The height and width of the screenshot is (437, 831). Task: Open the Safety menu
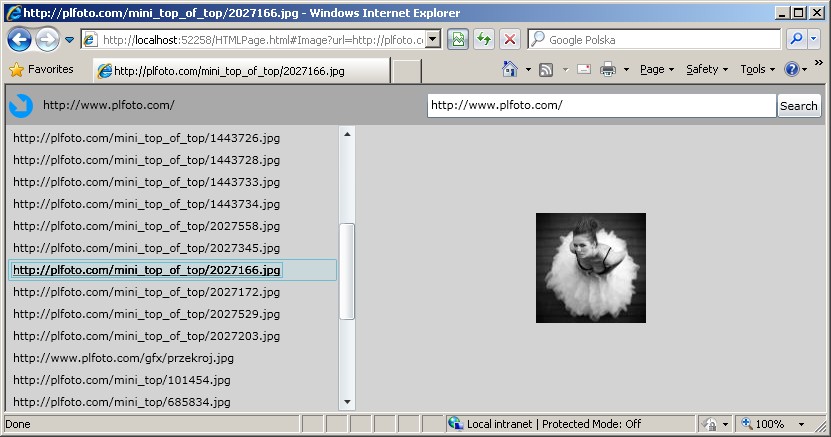point(707,69)
